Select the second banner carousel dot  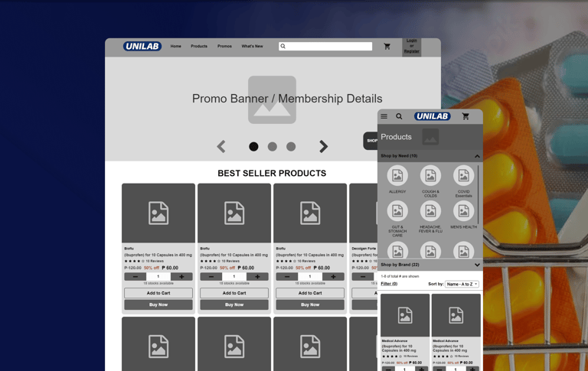click(273, 147)
